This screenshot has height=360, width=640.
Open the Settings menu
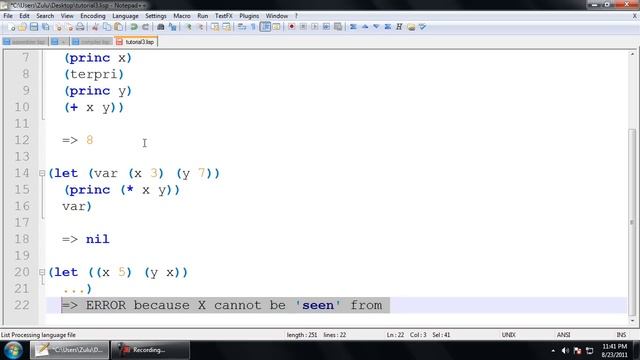[x=156, y=16]
